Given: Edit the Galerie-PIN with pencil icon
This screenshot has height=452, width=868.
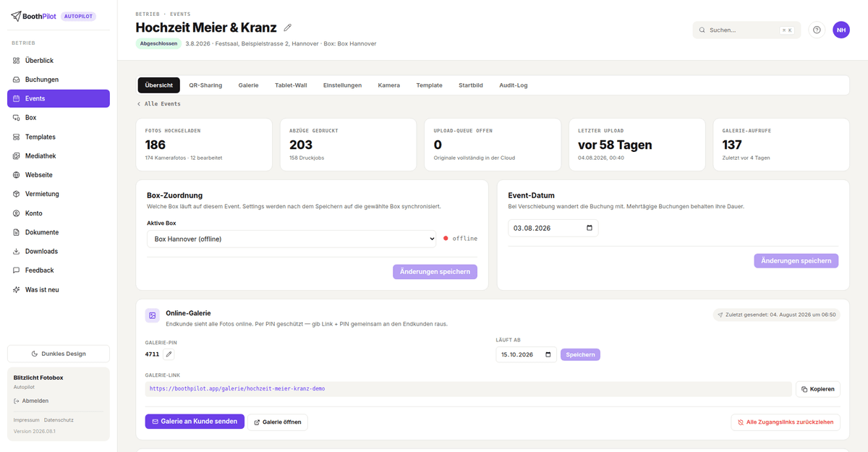Looking at the screenshot, I should pyautogui.click(x=169, y=354).
